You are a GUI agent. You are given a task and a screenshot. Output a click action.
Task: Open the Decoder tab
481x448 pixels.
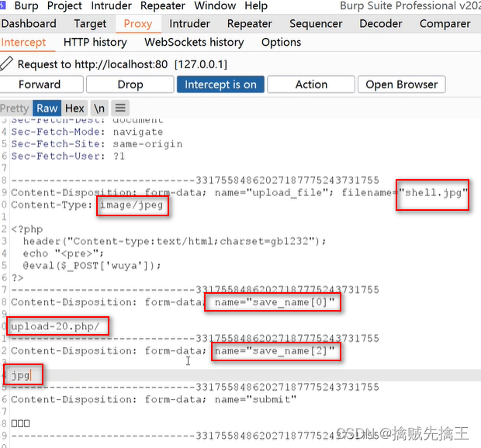(381, 23)
